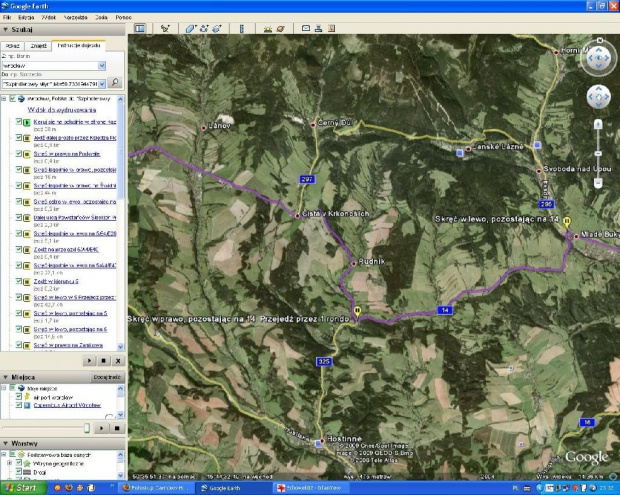620x495 pixels.
Task: Play the directions tour
Action: pyautogui.click(x=89, y=361)
